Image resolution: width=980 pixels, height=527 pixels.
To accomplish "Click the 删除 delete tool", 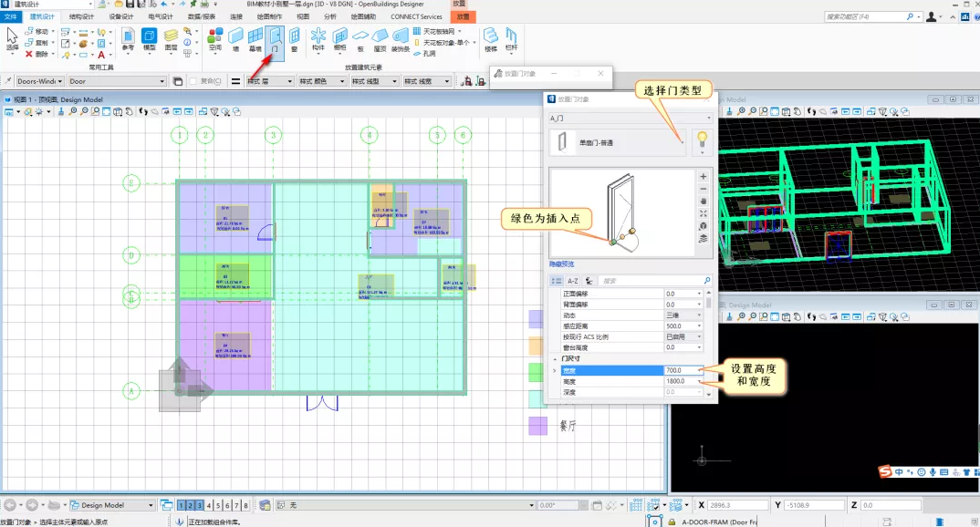I will click(36, 55).
